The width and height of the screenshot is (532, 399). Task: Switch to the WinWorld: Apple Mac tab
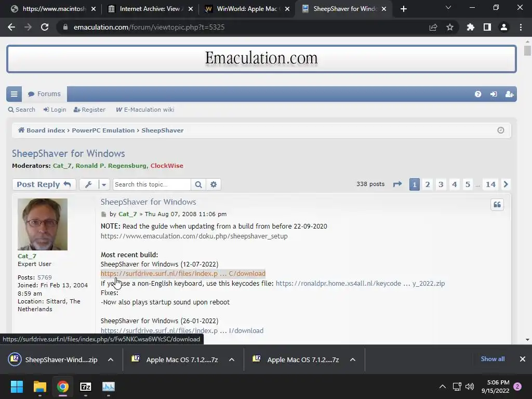coord(246,9)
